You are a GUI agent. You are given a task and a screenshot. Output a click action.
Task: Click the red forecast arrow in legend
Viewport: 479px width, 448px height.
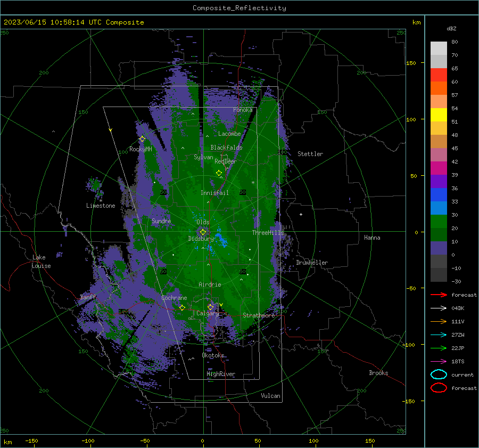pyautogui.click(x=439, y=295)
